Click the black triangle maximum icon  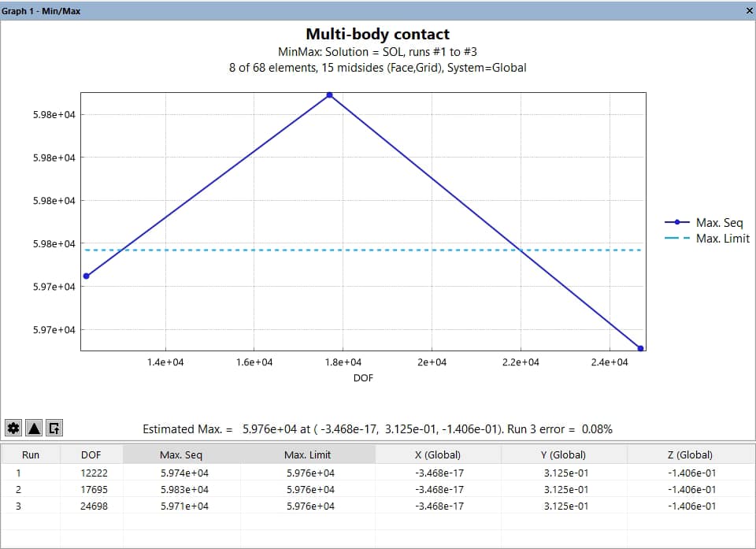tap(33, 428)
